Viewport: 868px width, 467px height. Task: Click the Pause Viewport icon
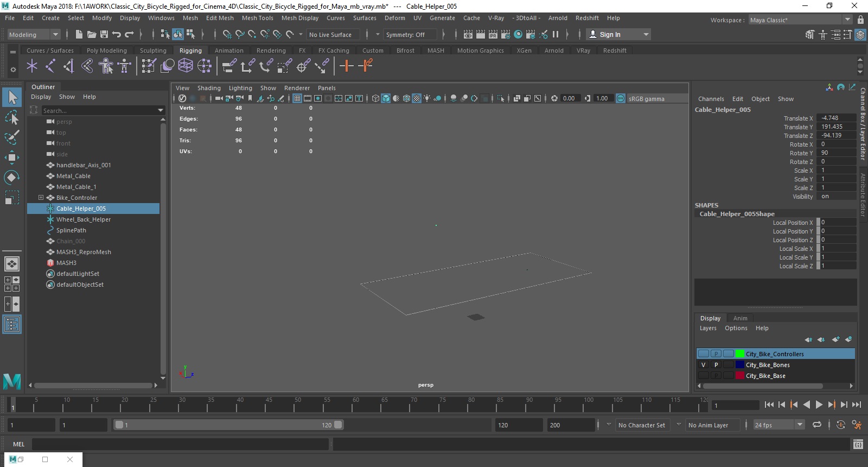point(556,34)
